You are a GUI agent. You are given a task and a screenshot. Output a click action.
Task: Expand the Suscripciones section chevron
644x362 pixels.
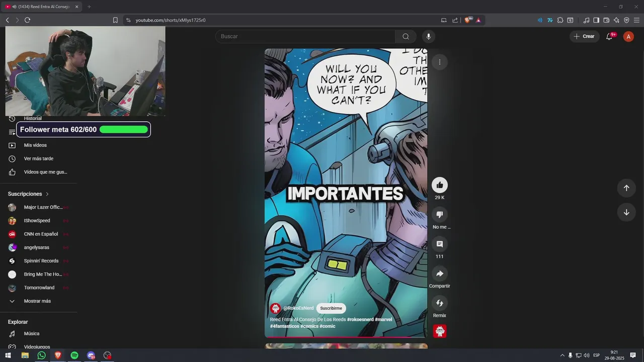coord(47,194)
